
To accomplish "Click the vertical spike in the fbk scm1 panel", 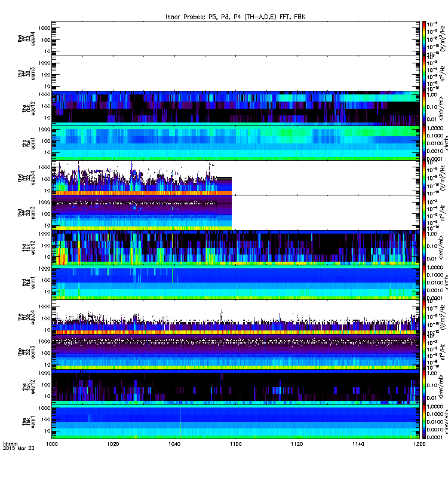I will point(180,422).
